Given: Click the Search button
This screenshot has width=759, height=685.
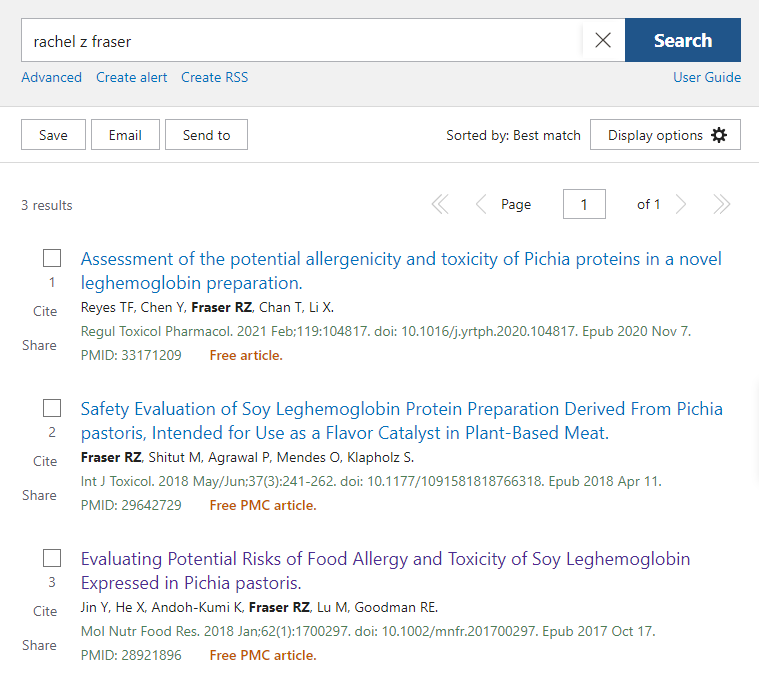Looking at the screenshot, I should 683,40.
